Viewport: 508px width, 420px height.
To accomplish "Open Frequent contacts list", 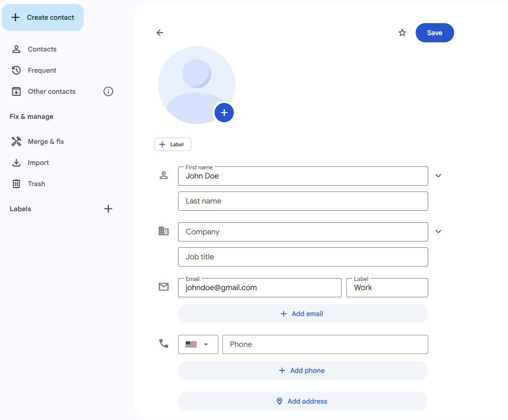I will [42, 70].
